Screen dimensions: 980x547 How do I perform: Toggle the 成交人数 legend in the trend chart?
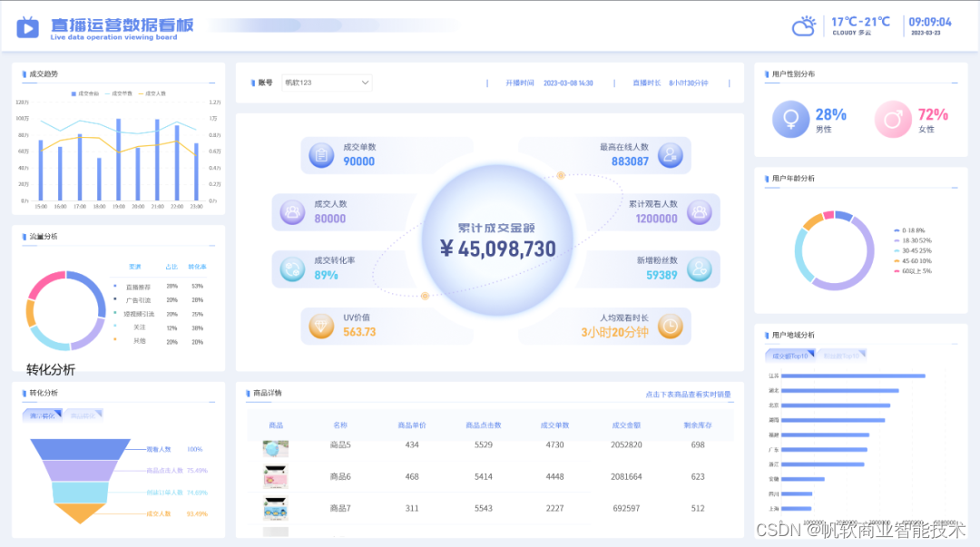(x=153, y=93)
